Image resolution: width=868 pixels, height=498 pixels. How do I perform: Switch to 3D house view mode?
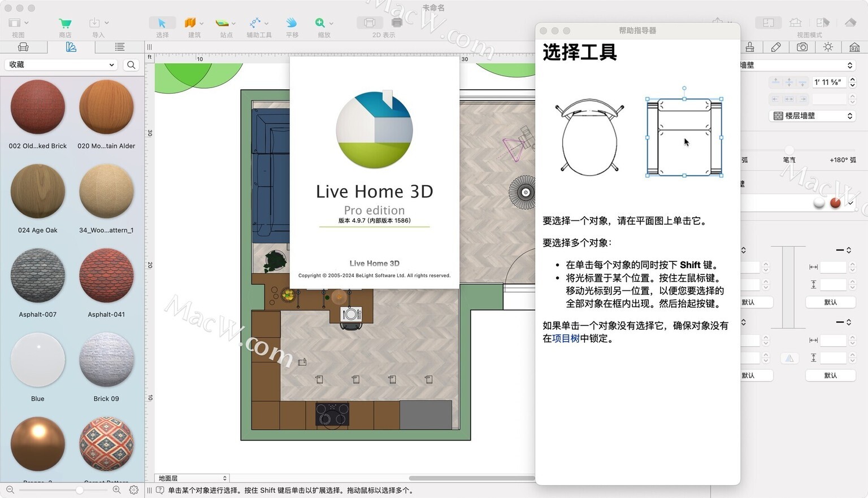tap(850, 23)
